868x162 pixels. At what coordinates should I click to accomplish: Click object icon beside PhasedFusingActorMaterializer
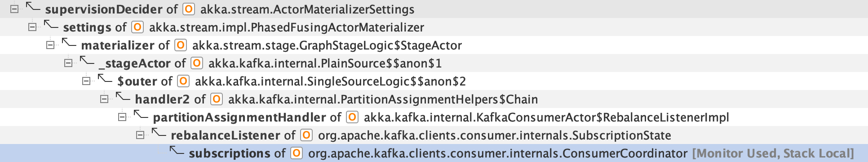137,27
